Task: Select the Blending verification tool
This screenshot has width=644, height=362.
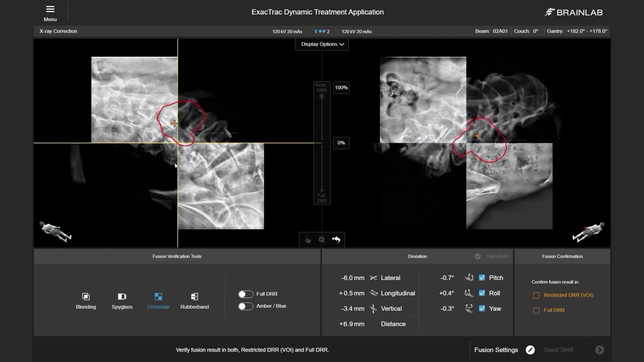Action: click(86, 301)
